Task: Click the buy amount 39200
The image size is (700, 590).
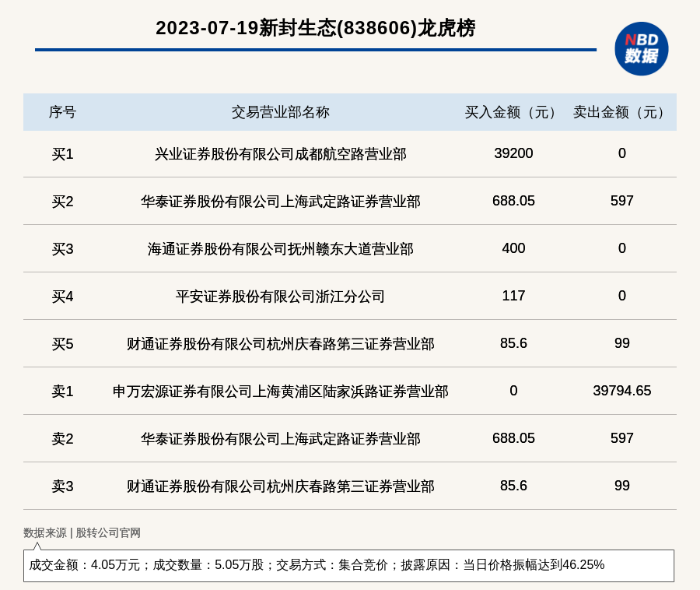Action: (x=513, y=153)
